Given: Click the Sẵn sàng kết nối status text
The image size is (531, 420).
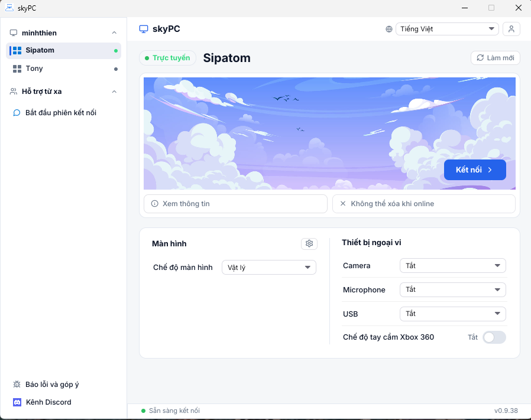Looking at the screenshot, I should click(x=174, y=411).
